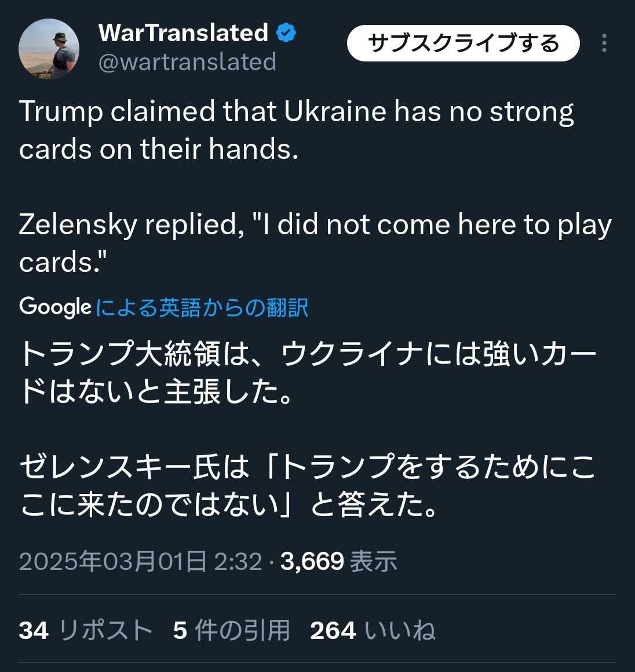Click the word "Trump" starting the tweet
This screenshot has height=672, width=635.
pos(60,111)
